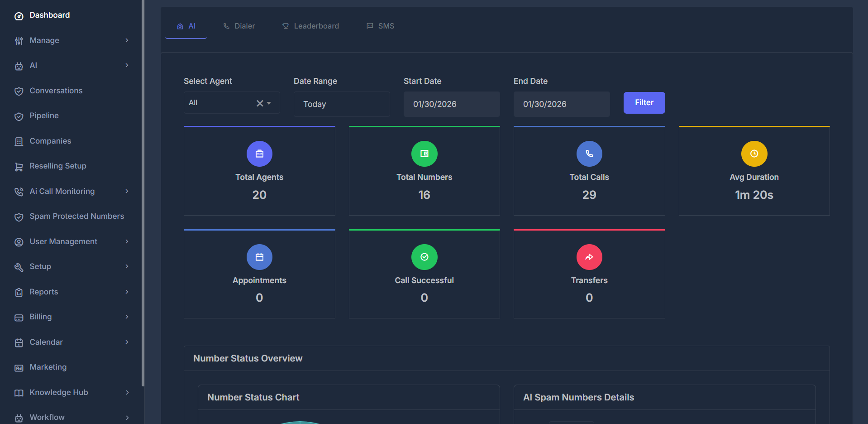Switch to the Dialer tab
Screen dimensions: 868x424
click(x=244, y=26)
